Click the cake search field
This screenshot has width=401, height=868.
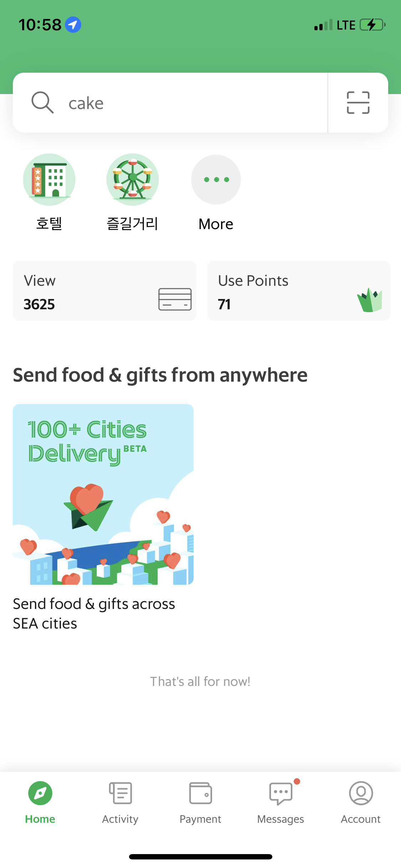pyautogui.click(x=170, y=103)
